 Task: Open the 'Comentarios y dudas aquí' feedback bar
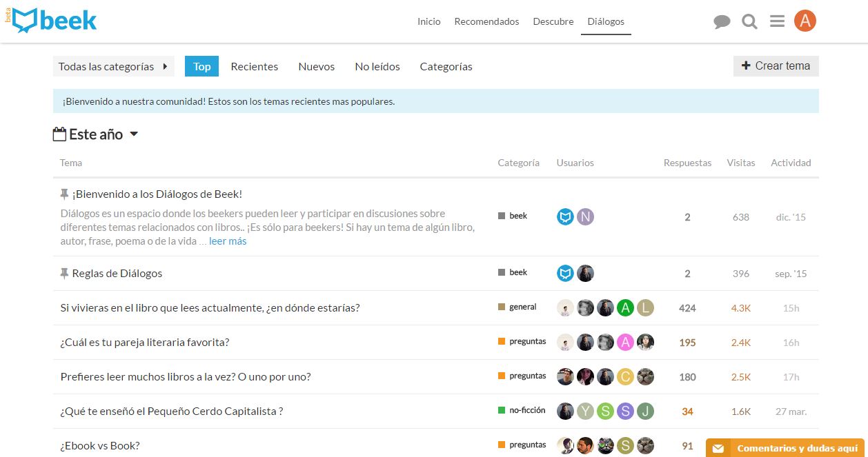tap(797, 449)
